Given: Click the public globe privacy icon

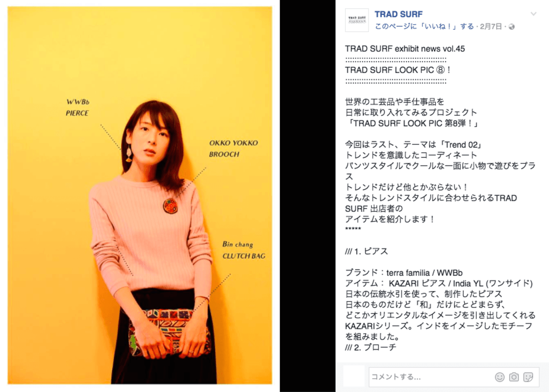Looking at the screenshot, I should point(512,27).
